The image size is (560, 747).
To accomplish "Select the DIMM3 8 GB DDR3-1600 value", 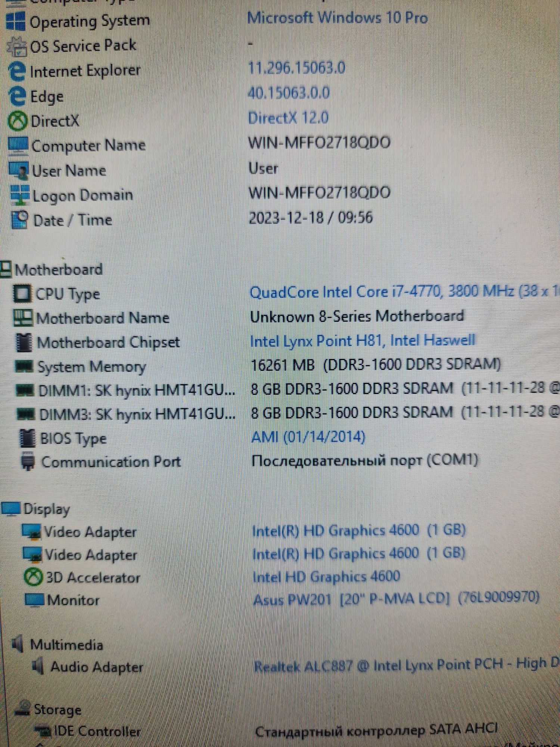I will click(x=405, y=412).
